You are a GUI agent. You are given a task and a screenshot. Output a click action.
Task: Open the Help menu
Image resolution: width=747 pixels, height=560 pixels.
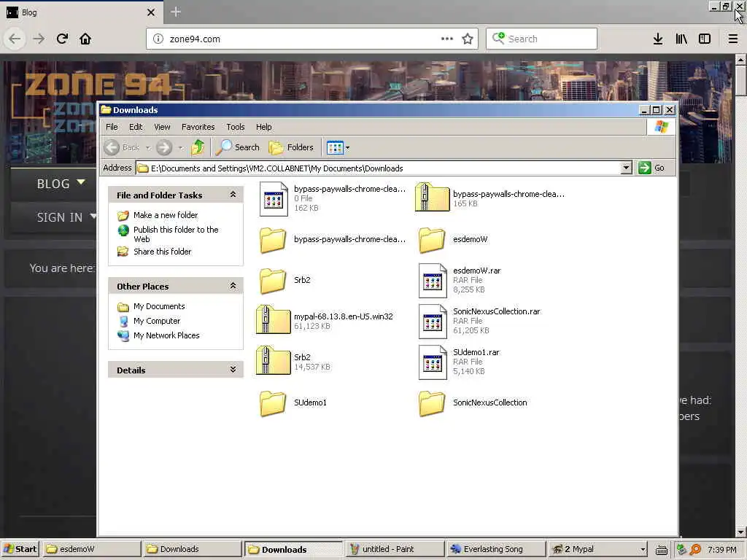263,127
